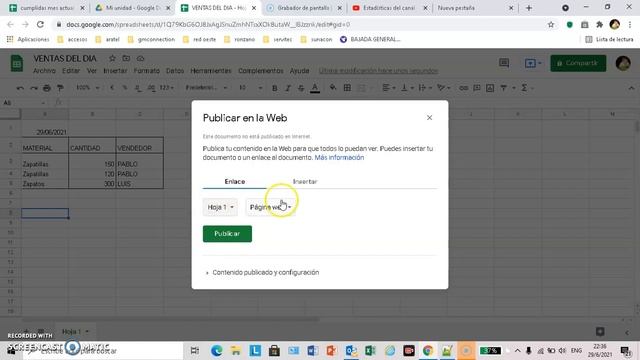Open File Explorer from the taskbar
Viewport: 640px width, 360px height.
point(236,351)
